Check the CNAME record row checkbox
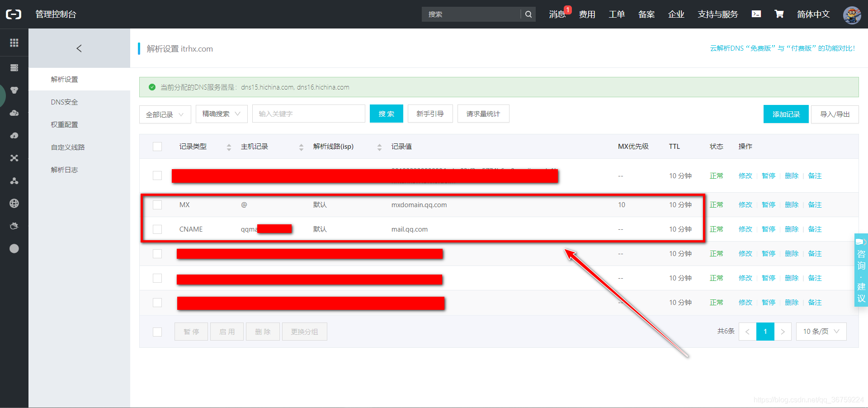 tap(157, 229)
